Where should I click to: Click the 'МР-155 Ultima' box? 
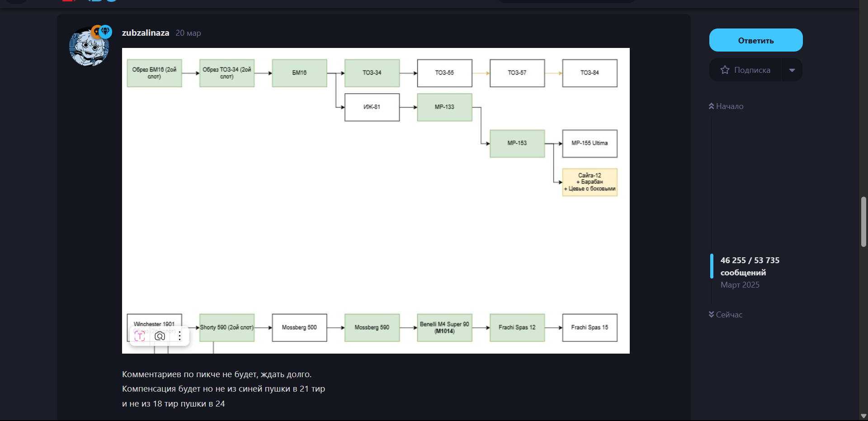pos(590,143)
